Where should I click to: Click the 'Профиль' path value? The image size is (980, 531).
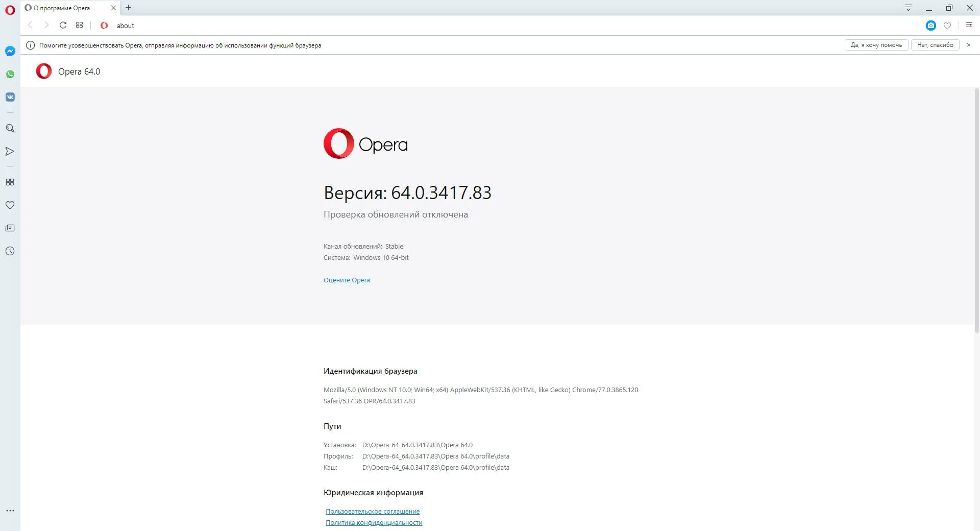(436, 456)
